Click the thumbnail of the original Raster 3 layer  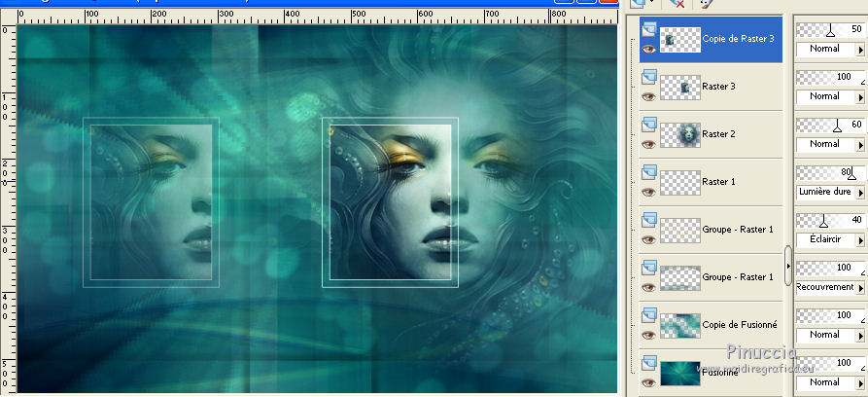(680, 88)
